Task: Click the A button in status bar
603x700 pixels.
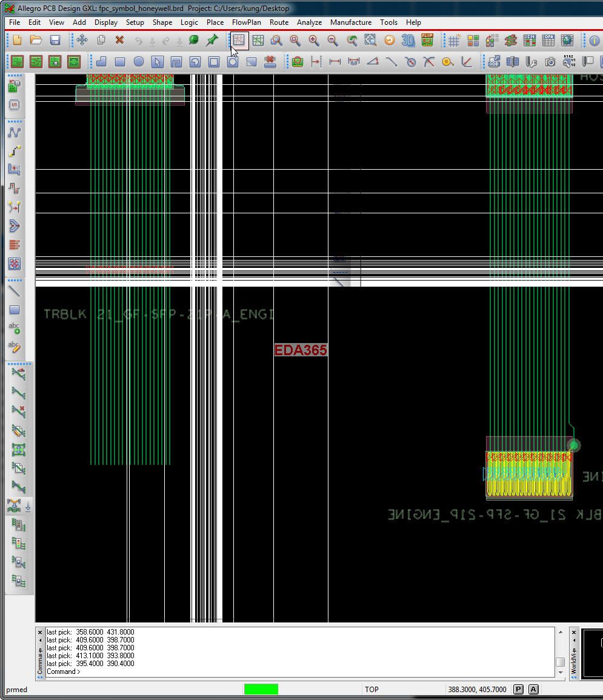Action: [x=533, y=689]
